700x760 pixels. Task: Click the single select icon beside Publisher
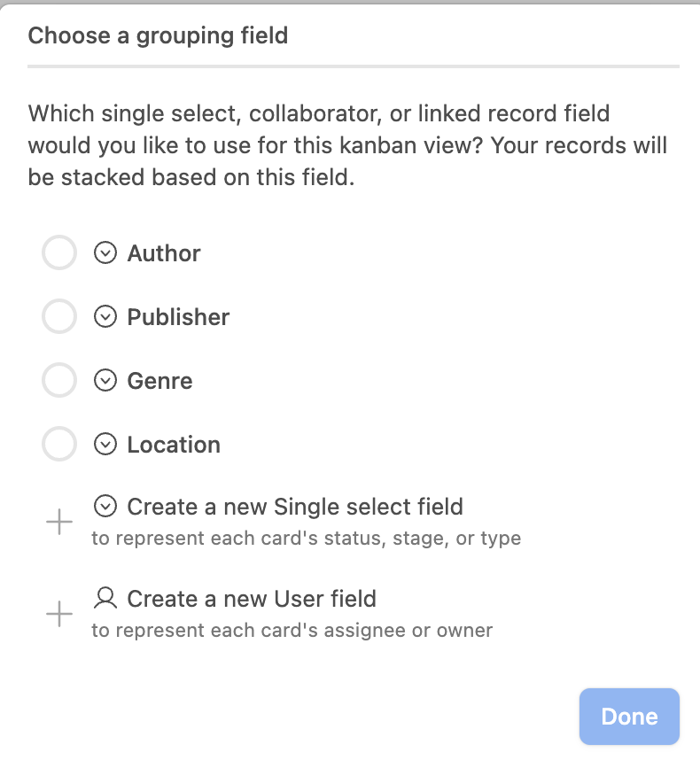point(105,317)
